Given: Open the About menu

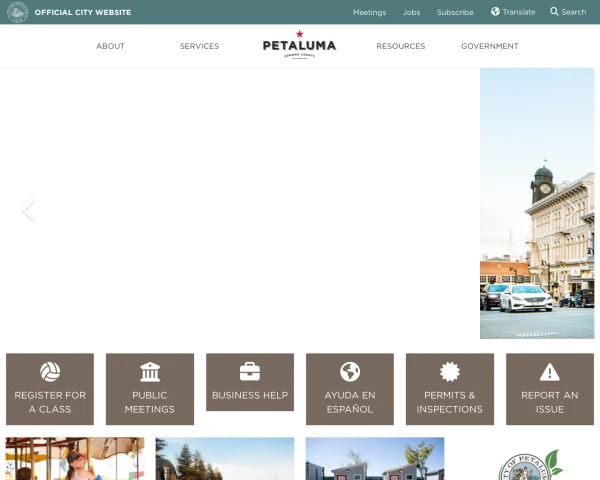Looking at the screenshot, I should 110,46.
